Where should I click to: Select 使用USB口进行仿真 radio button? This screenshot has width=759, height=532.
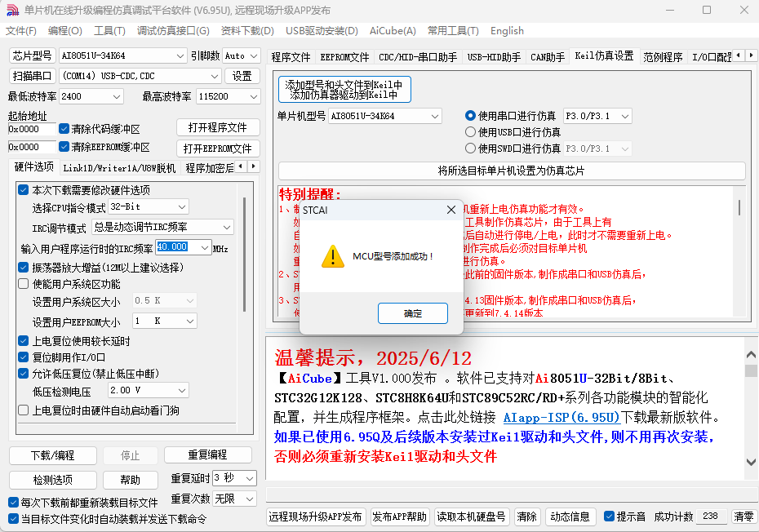tap(470, 131)
